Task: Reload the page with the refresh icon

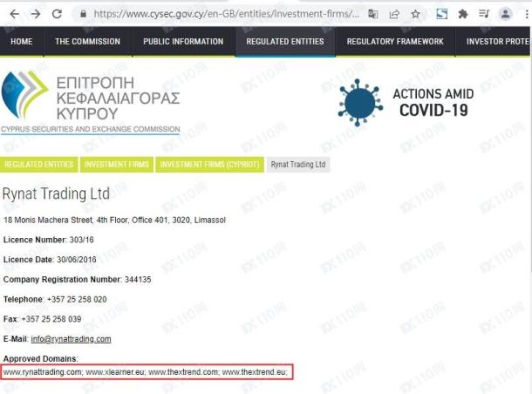Action: click(x=57, y=14)
